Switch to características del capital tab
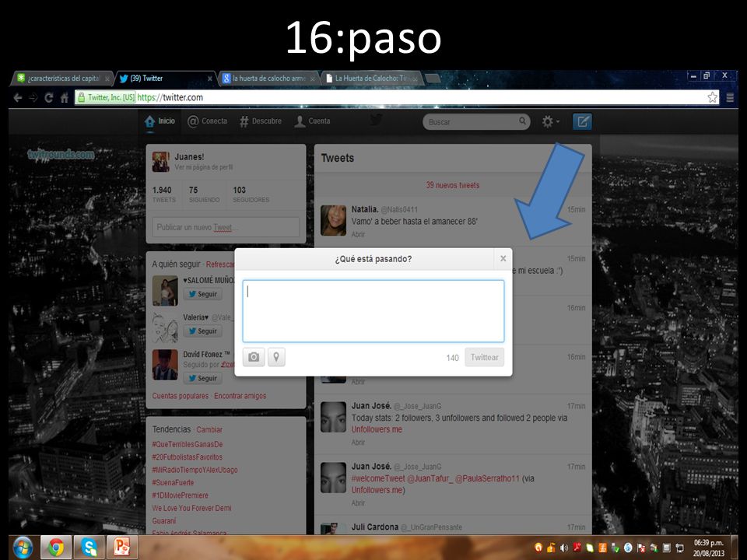Viewport: 747px width, 560px height. tap(63, 79)
